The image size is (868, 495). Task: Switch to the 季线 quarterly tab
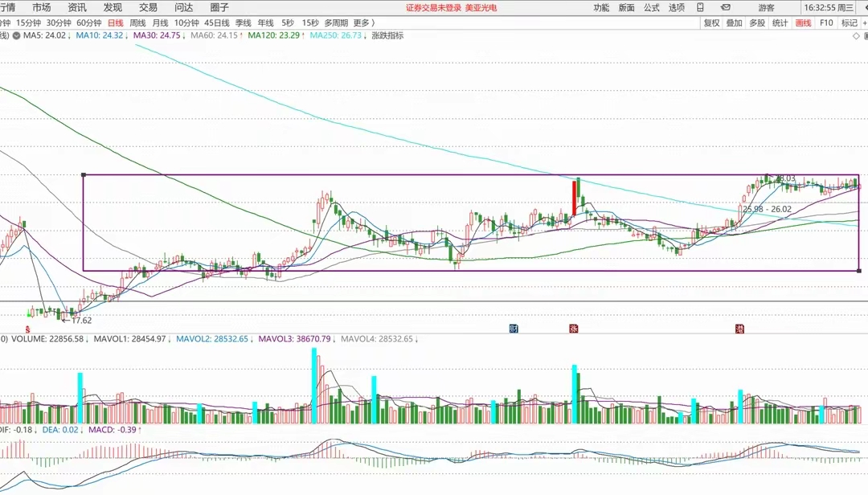point(243,22)
